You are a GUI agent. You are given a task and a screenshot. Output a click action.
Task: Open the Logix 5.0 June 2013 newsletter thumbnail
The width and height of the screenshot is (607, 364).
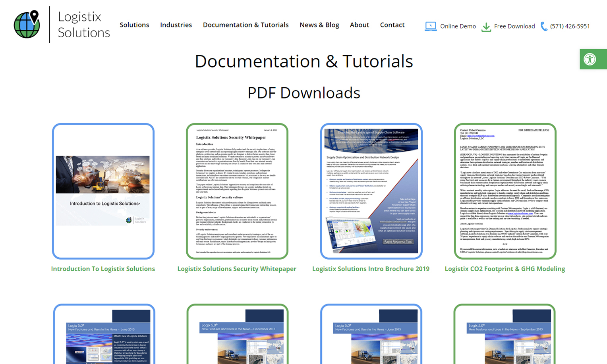click(x=371, y=335)
